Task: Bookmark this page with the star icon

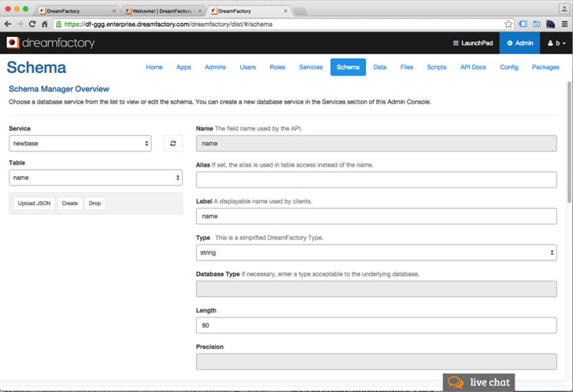Action: coord(508,24)
